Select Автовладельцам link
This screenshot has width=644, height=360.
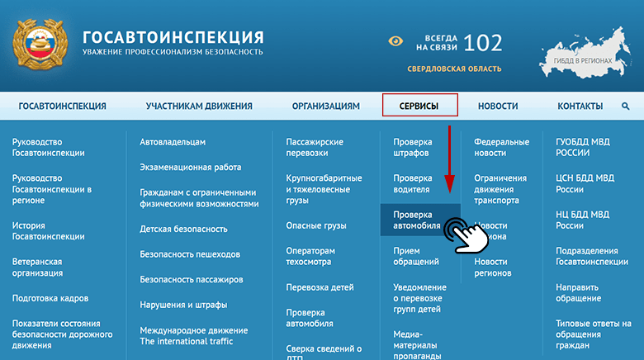pos(173,142)
